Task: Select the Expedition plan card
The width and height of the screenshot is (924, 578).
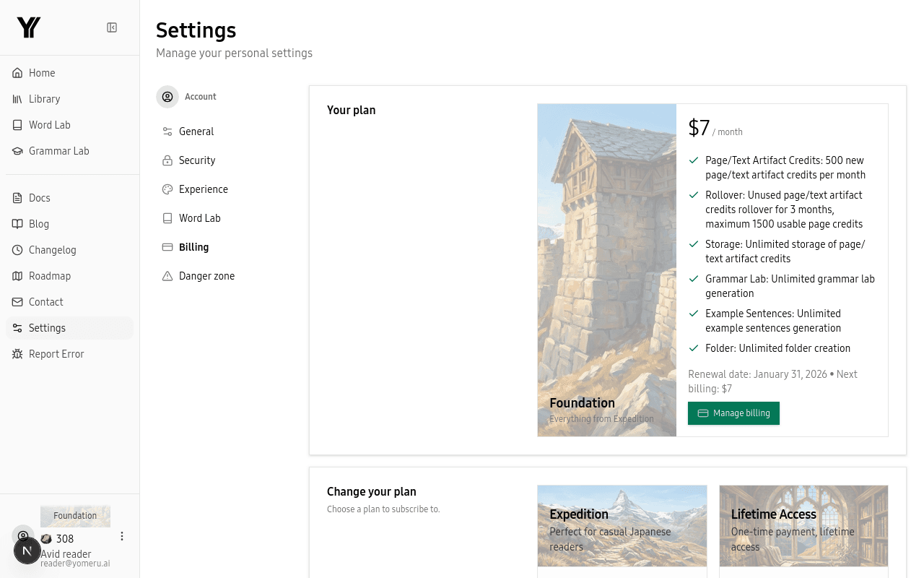Action: pyautogui.click(x=622, y=526)
